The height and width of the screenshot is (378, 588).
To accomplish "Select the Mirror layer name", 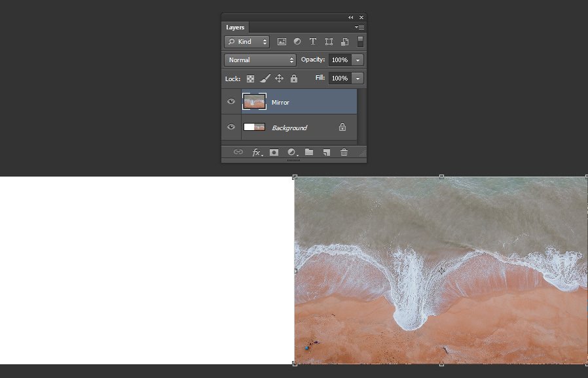I will tap(280, 102).
